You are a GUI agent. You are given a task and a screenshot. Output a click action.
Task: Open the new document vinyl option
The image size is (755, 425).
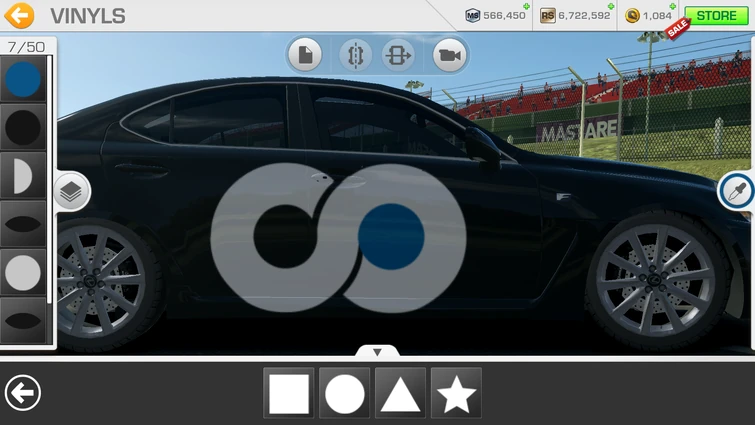(x=305, y=55)
